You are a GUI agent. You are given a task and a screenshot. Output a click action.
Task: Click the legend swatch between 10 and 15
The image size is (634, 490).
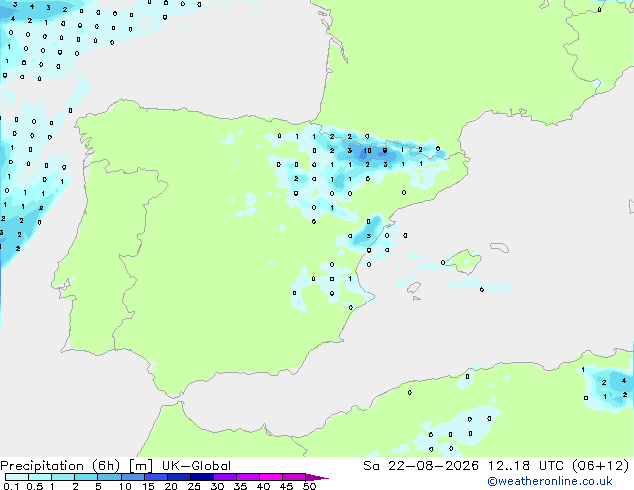click(x=132, y=477)
